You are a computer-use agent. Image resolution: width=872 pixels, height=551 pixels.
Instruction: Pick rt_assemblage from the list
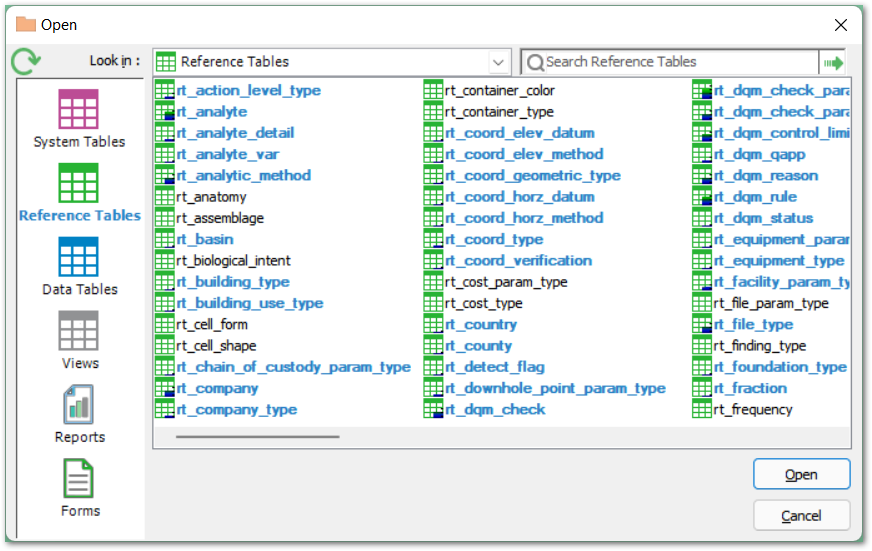(x=220, y=218)
